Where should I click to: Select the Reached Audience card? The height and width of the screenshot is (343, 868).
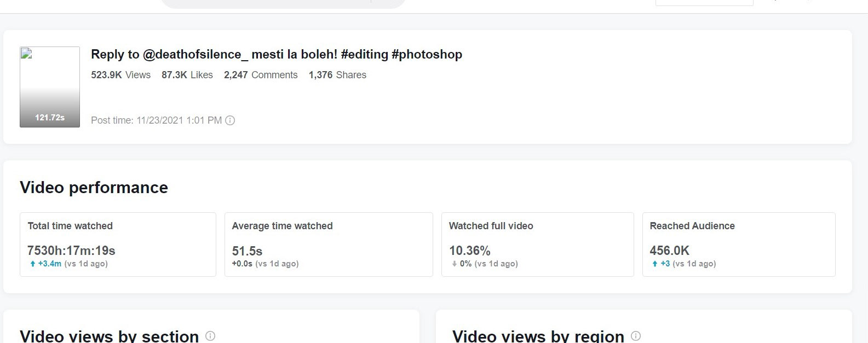pos(738,244)
